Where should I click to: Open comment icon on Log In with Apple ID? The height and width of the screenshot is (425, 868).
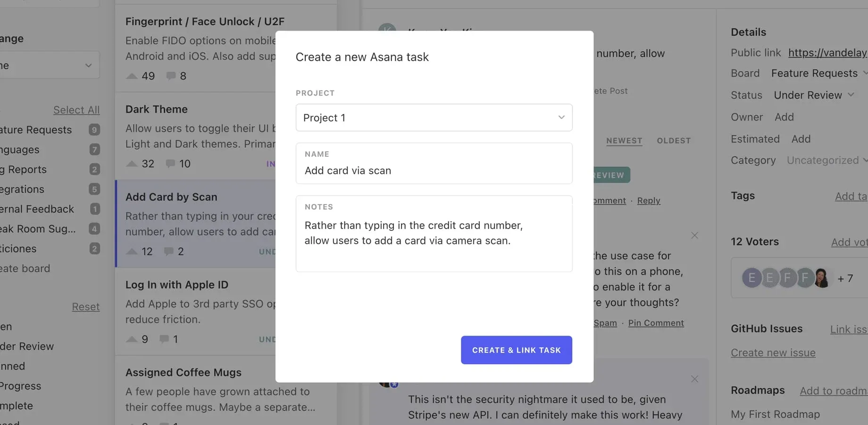164,339
